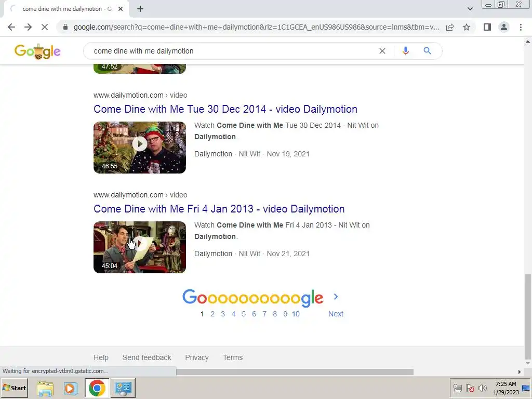This screenshot has height=399, width=532.
Task: View site security lock icon info
Action: tap(65, 27)
